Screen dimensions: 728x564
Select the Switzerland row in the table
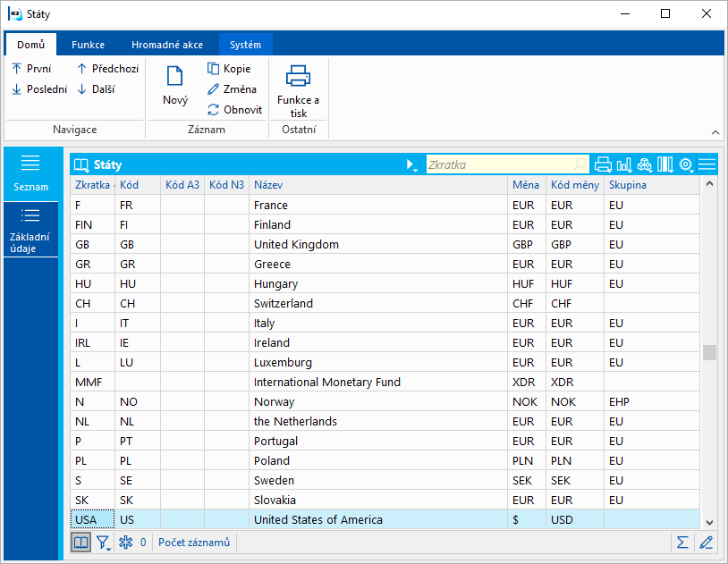coord(283,303)
